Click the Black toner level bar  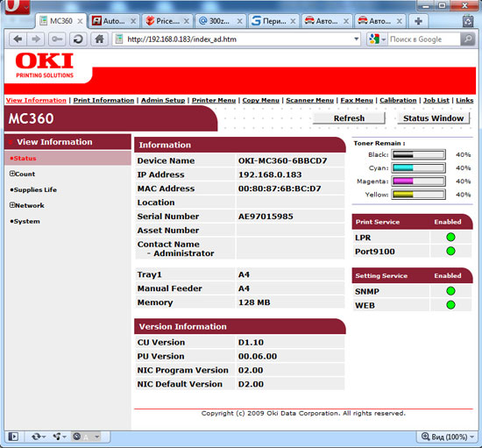pyautogui.click(x=418, y=154)
